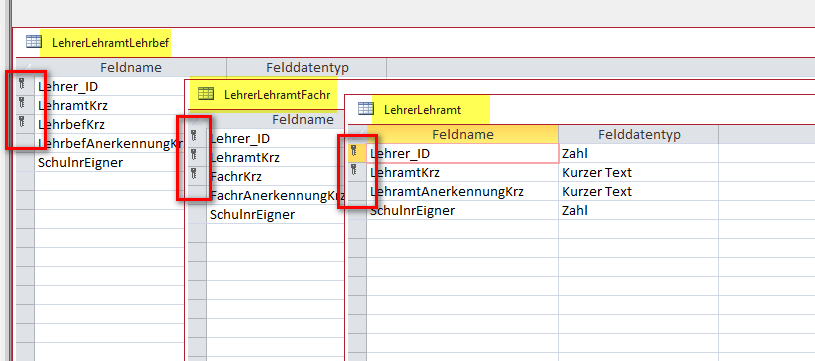
Task: Click the table icon beside LehrerLehramtFachr title
Action: point(206,94)
